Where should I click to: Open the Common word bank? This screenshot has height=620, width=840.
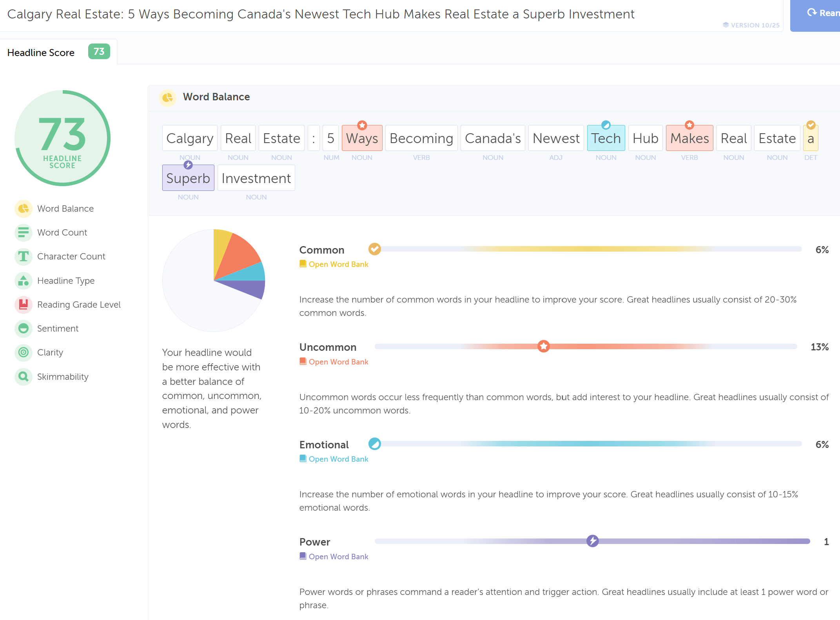pyautogui.click(x=338, y=264)
